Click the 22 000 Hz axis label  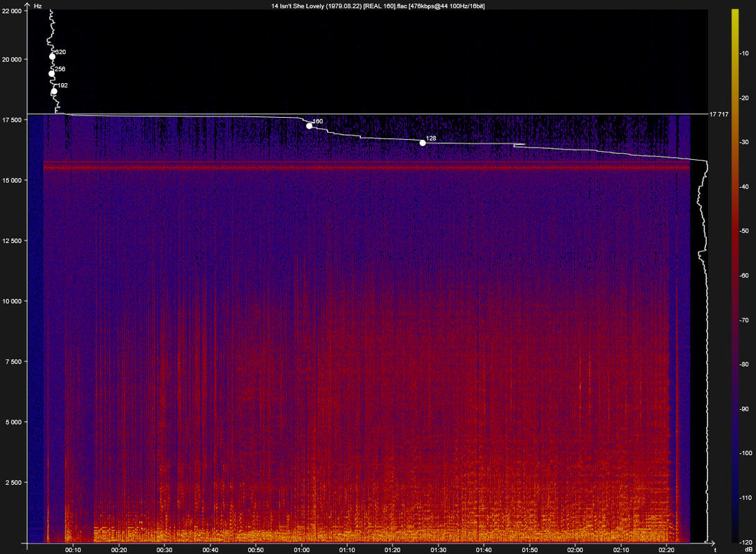(x=12, y=11)
